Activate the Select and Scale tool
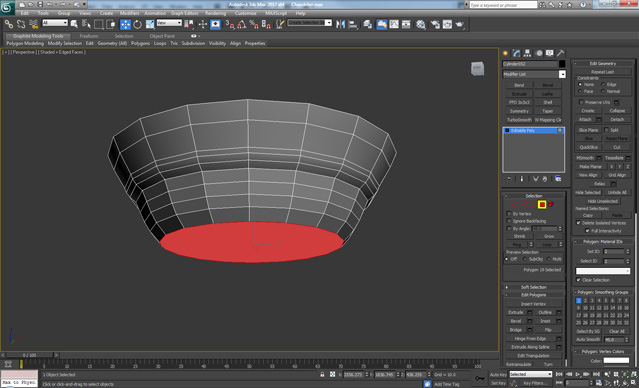 pos(150,24)
